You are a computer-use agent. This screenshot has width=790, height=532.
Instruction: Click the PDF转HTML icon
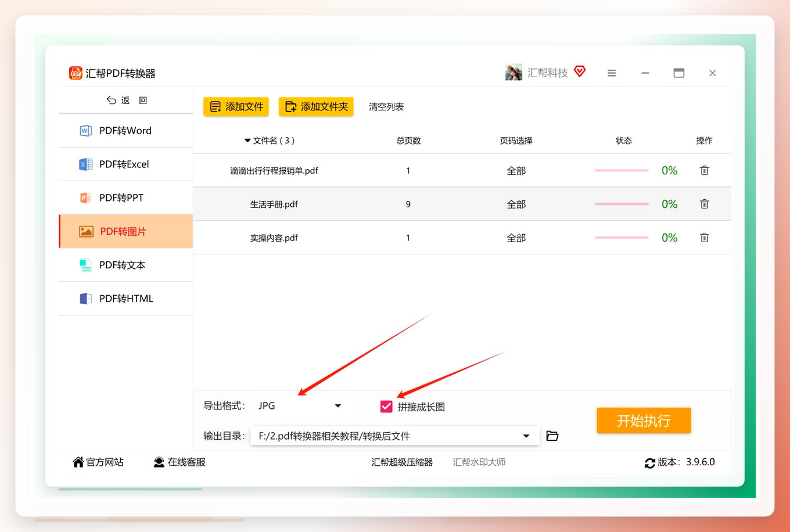point(85,299)
